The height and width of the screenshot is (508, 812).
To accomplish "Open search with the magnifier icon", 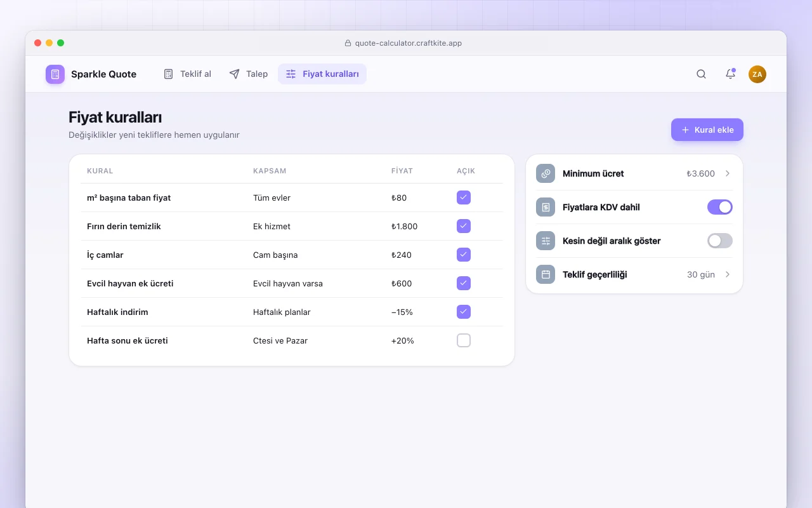I will click(701, 74).
